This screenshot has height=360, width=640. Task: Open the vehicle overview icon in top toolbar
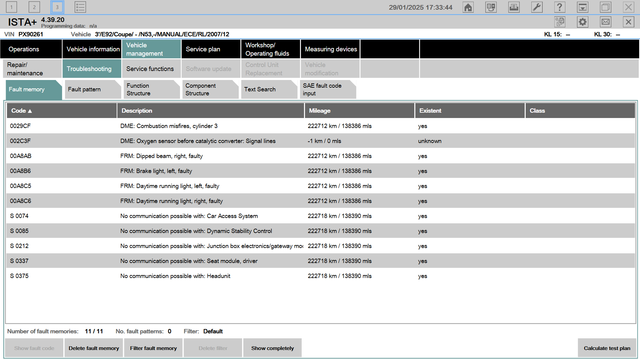point(491,7)
